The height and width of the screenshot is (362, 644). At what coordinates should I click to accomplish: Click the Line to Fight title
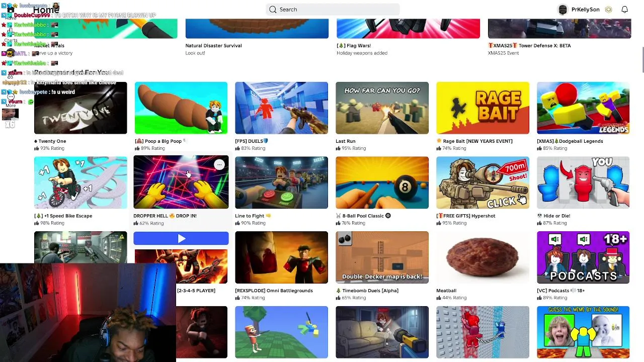tap(253, 216)
